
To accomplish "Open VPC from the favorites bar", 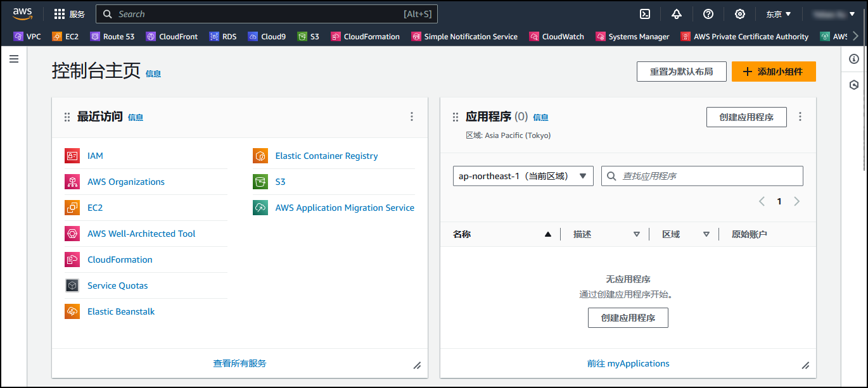I will (27, 37).
